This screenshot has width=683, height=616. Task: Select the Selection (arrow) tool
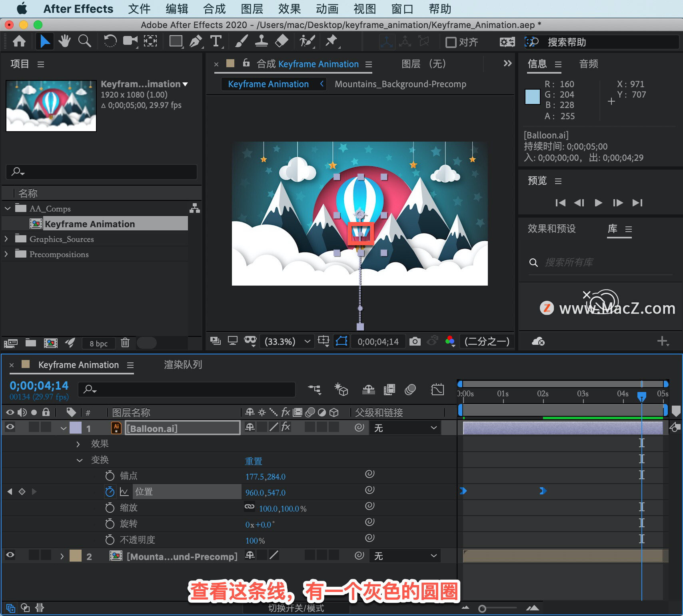44,41
